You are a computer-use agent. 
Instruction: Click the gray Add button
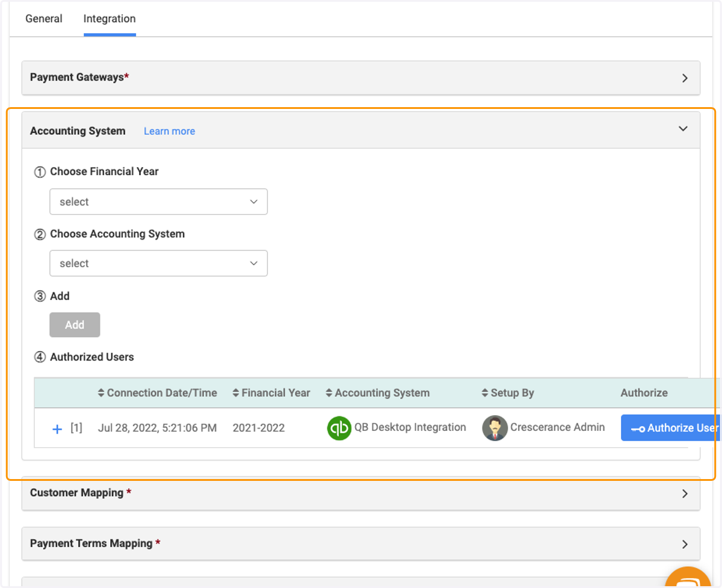[x=75, y=325]
